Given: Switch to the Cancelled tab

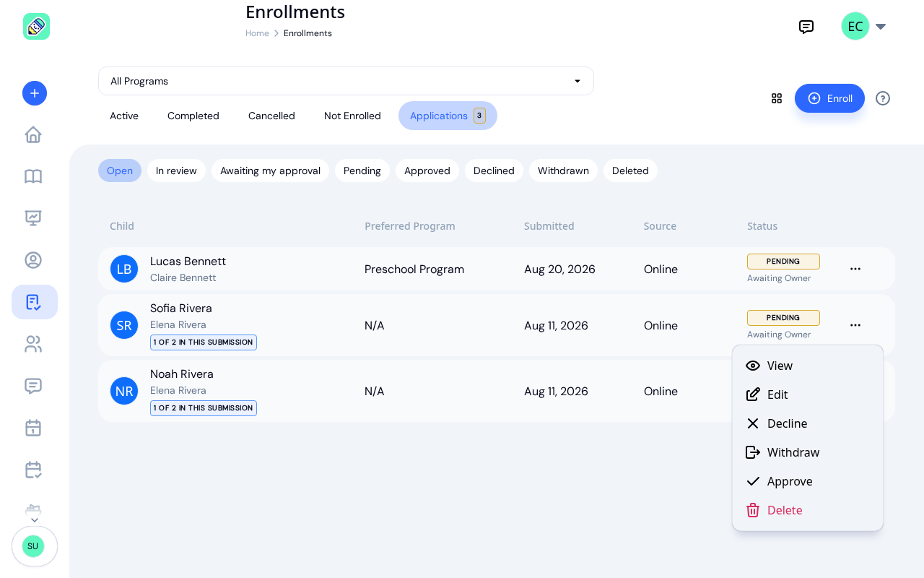Looking at the screenshot, I should pyautogui.click(x=271, y=116).
